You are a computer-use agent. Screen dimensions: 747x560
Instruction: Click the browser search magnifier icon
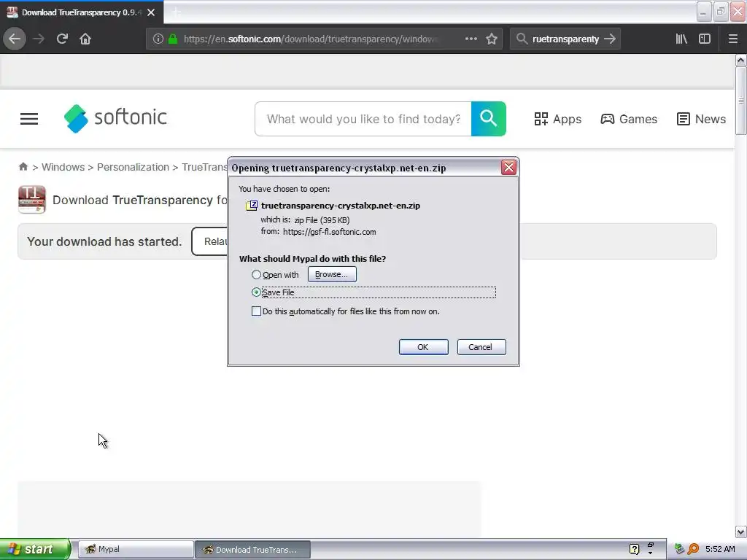point(522,39)
